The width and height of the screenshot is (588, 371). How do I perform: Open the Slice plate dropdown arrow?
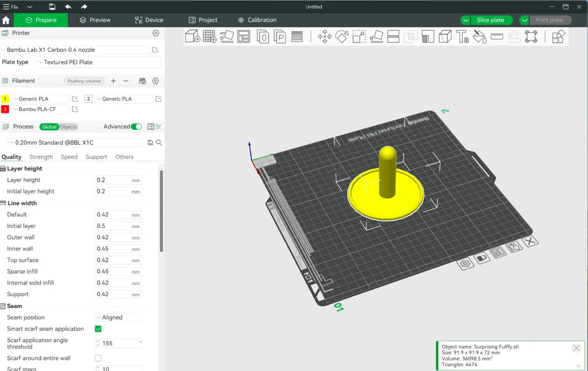point(465,20)
